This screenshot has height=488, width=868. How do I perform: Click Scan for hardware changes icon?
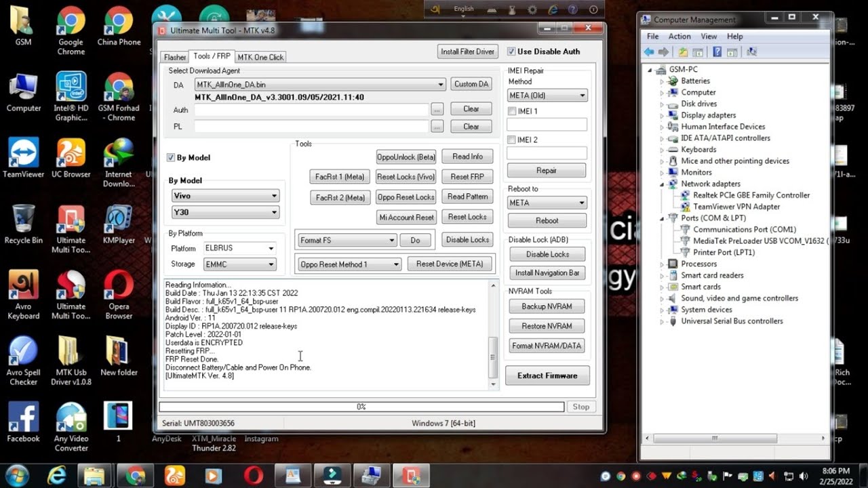click(x=751, y=52)
